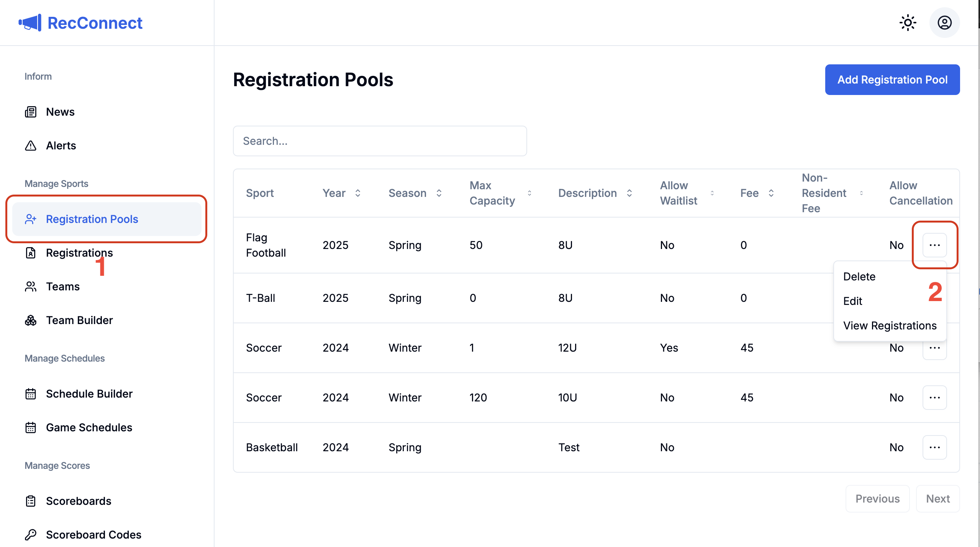Toggle the light/dark theme sun icon
The height and width of the screenshot is (547, 980).
tap(908, 23)
